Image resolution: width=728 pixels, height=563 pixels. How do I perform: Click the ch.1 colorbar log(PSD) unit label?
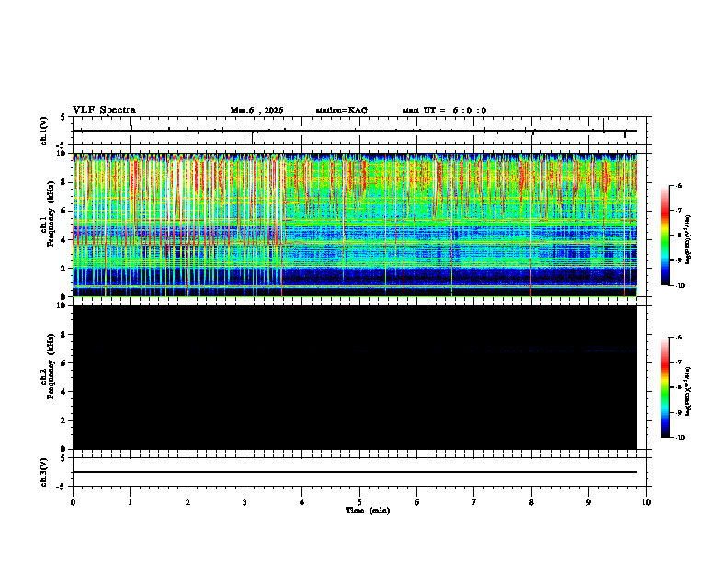[688, 239]
